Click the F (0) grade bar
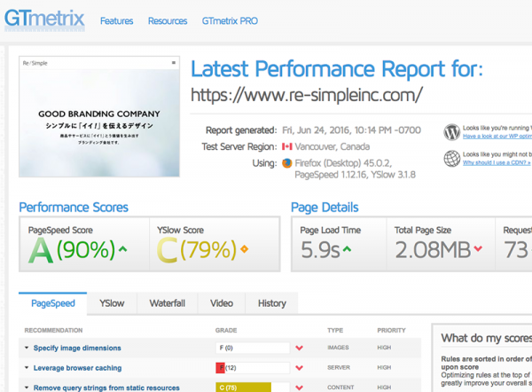This screenshot has height=392, width=532. point(253,348)
